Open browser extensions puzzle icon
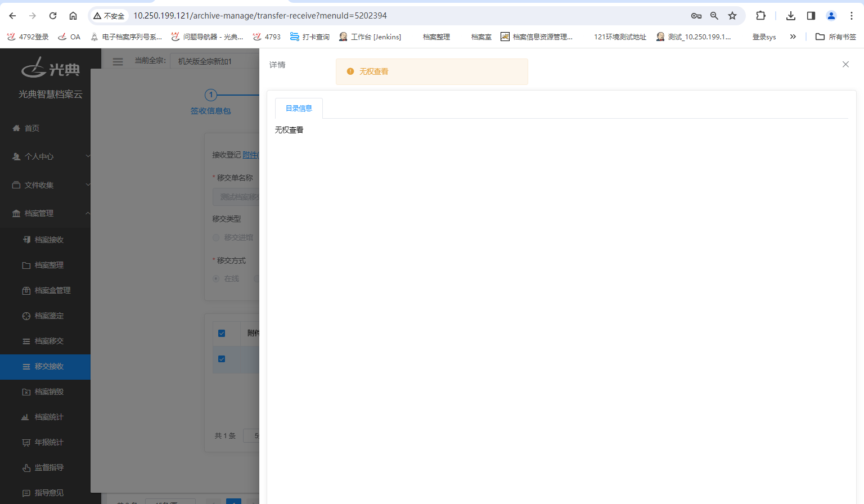The width and height of the screenshot is (864, 504). tap(760, 16)
